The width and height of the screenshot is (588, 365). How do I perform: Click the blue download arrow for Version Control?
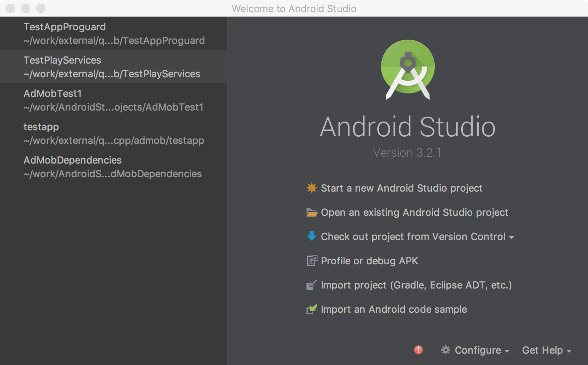311,236
